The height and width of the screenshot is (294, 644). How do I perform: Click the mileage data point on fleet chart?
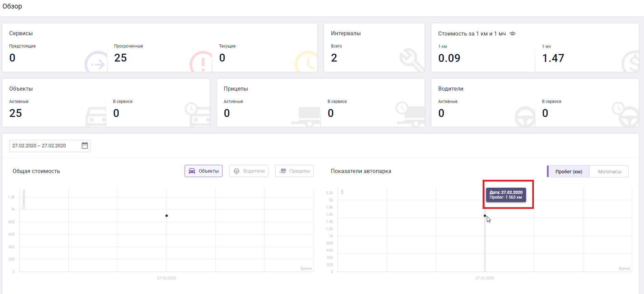pyautogui.click(x=485, y=216)
